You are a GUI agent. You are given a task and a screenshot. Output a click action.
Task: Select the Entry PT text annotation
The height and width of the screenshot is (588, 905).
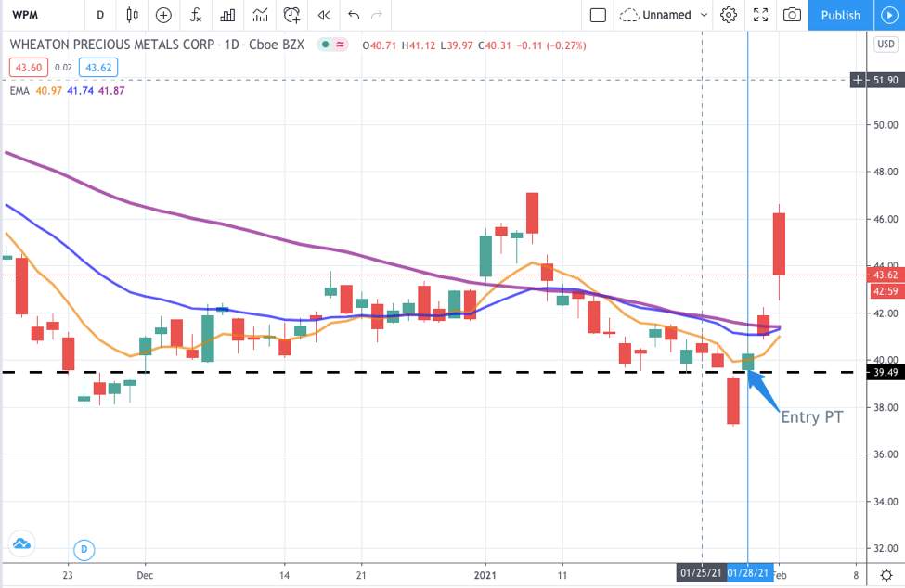tap(811, 416)
